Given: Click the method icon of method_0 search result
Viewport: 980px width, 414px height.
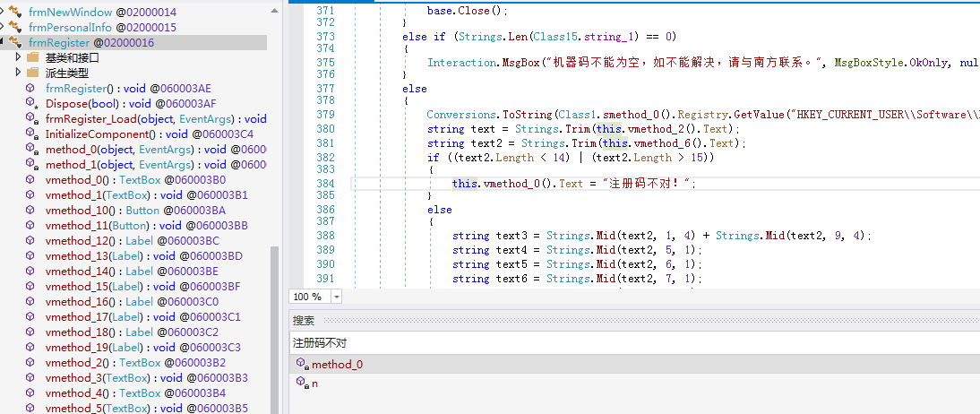Looking at the screenshot, I should 302,365.
